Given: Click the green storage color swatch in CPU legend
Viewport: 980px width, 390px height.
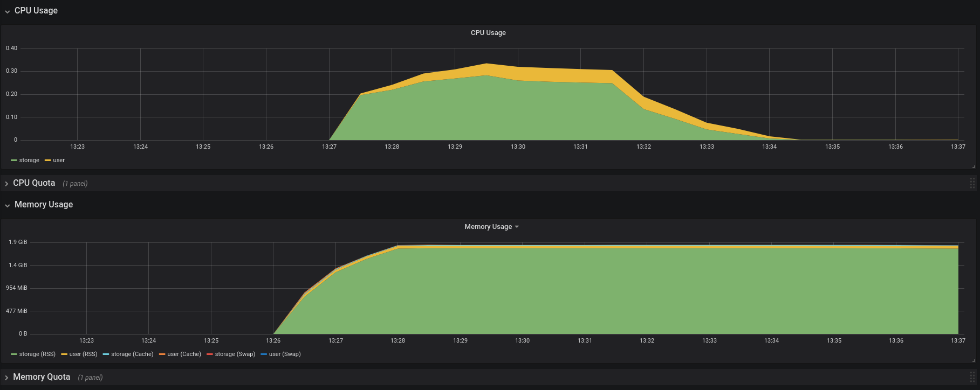Looking at the screenshot, I should (x=14, y=161).
